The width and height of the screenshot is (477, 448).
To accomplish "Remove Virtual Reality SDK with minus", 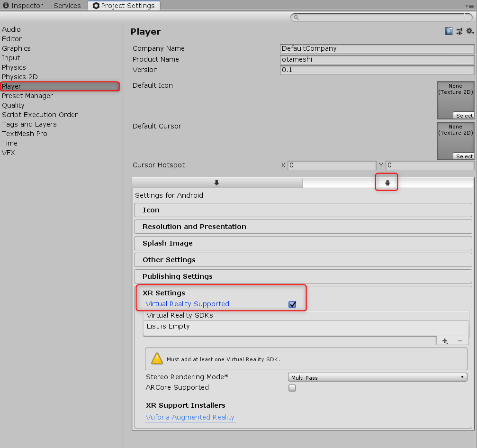I will point(460,341).
